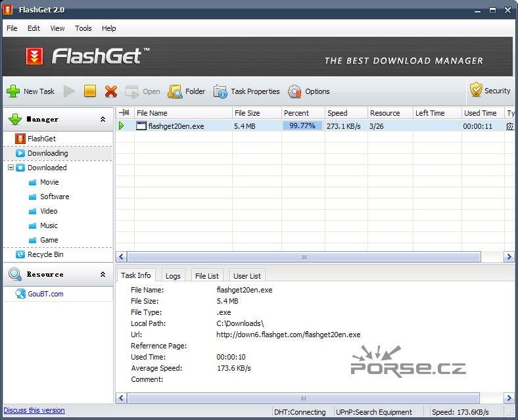Click the Open file toolbar icon
The width and height of the screenshot is (518, 420).
coord(133,91)
